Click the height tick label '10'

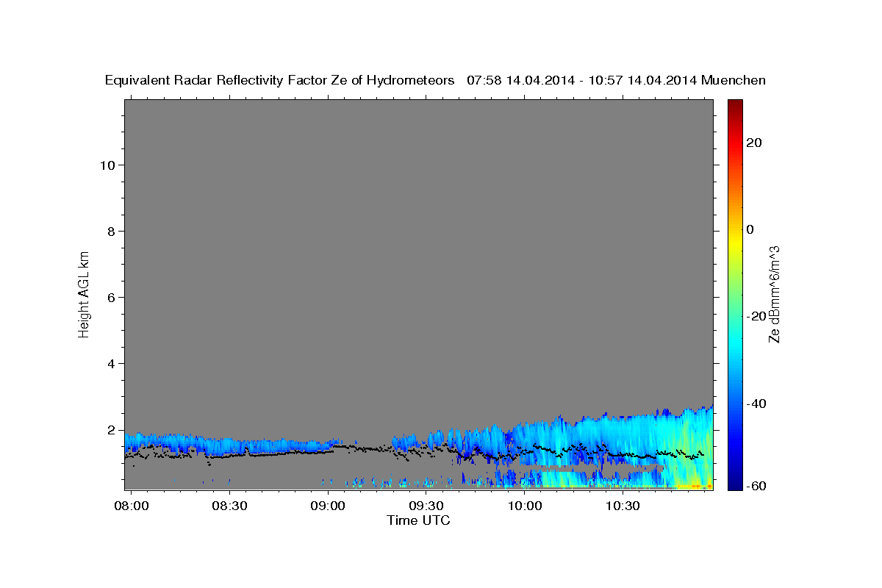107,165
